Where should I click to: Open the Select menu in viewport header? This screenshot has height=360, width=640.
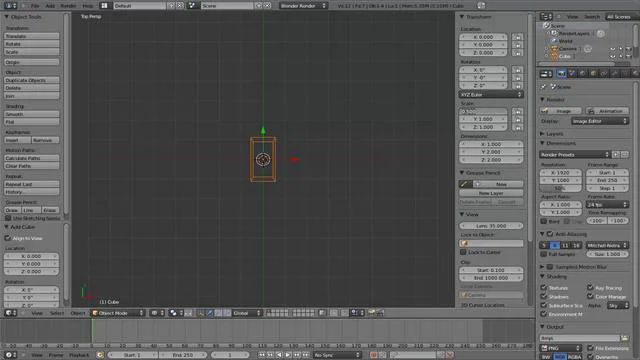57,313
